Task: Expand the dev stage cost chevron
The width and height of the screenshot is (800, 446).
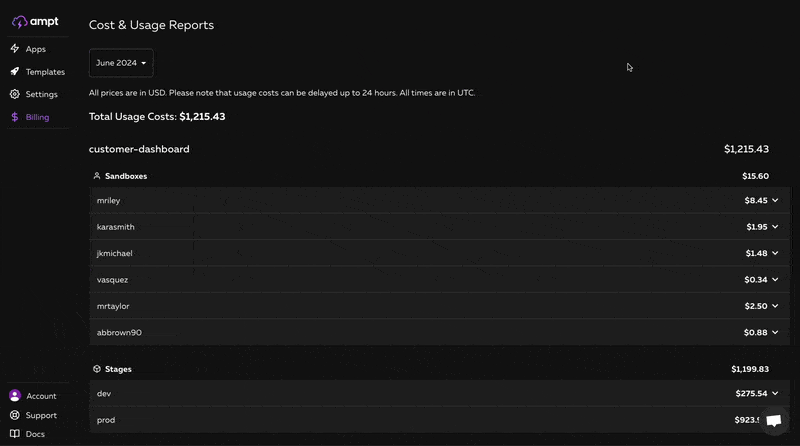Action: pyautogui.click(x=775, y=393)
